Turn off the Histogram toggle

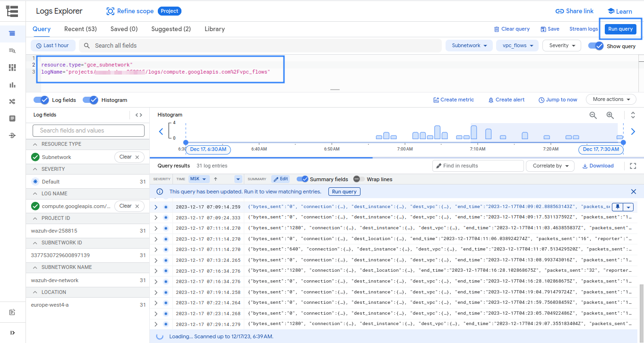click(x=90, y=100)
